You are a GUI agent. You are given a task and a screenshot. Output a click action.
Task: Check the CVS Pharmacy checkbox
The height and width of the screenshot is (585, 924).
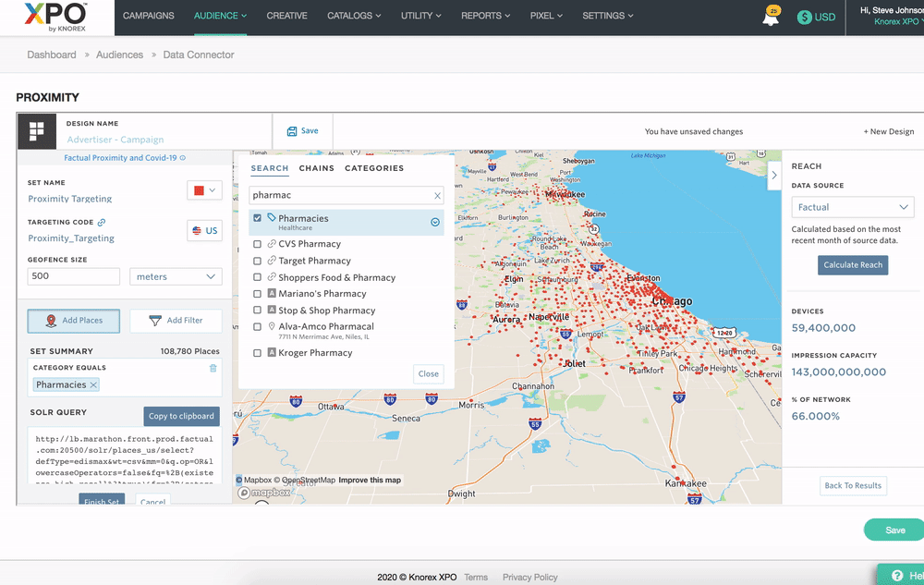(257, 244)
